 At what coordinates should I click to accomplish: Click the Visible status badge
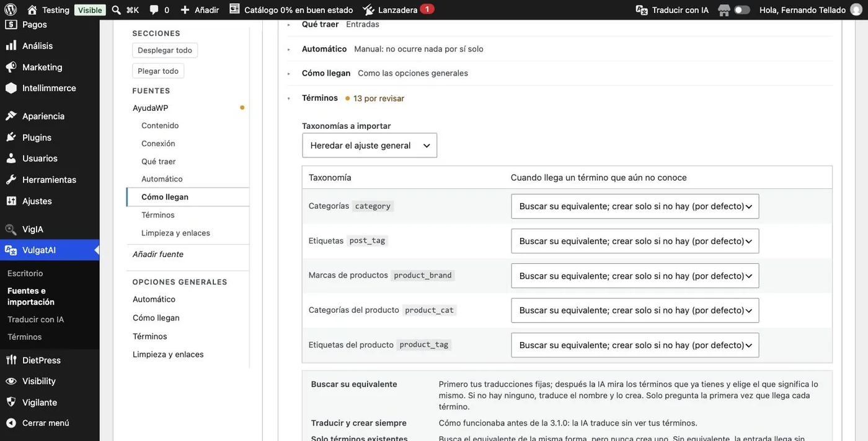[x=90, y=10]
